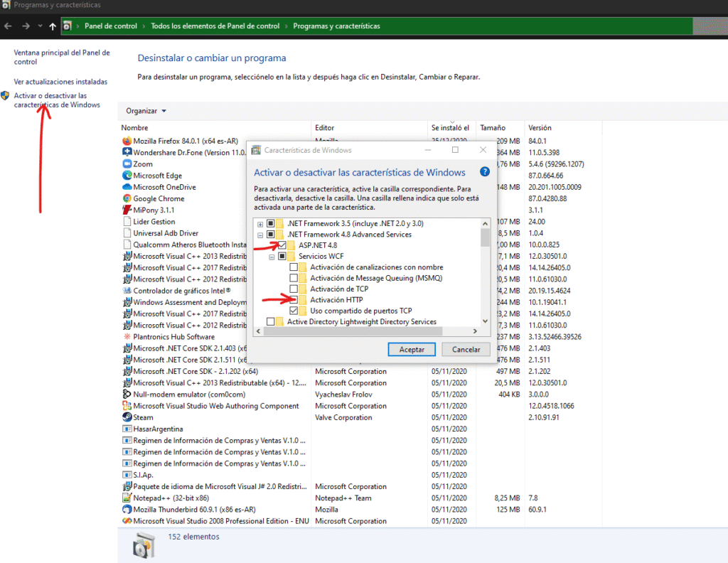
Task: Click the Mozilla Thunderbird icon
Action: tap(127, 509)
